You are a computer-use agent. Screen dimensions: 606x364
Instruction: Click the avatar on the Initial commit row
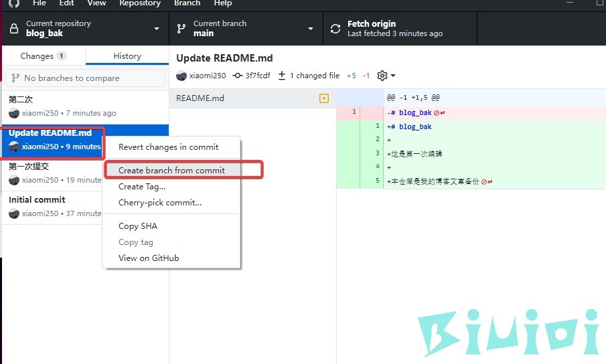pyautogui.click(x=14, y=213)
